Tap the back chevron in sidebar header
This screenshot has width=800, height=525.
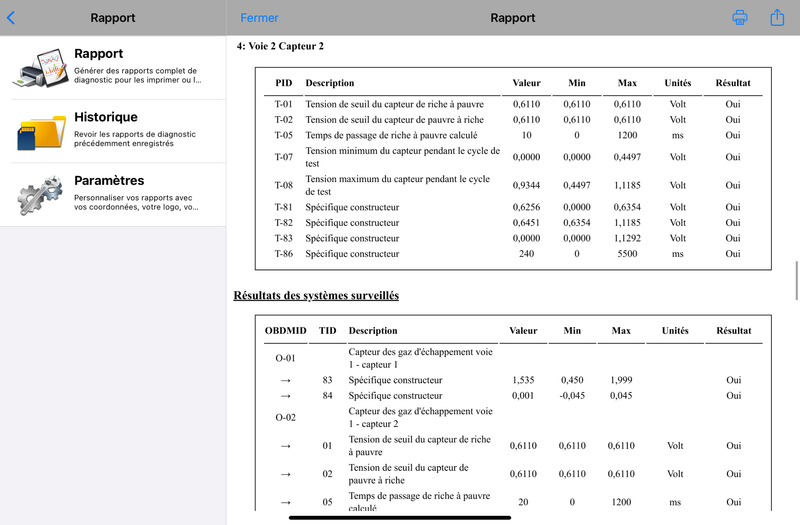11,17
